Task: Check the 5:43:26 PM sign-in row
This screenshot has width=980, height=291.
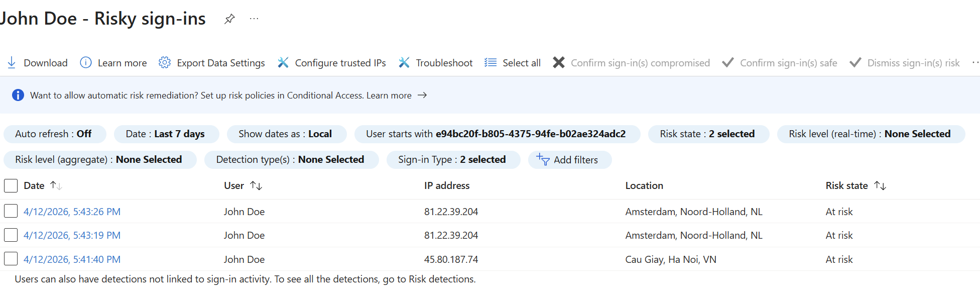Action: point(11,211)
